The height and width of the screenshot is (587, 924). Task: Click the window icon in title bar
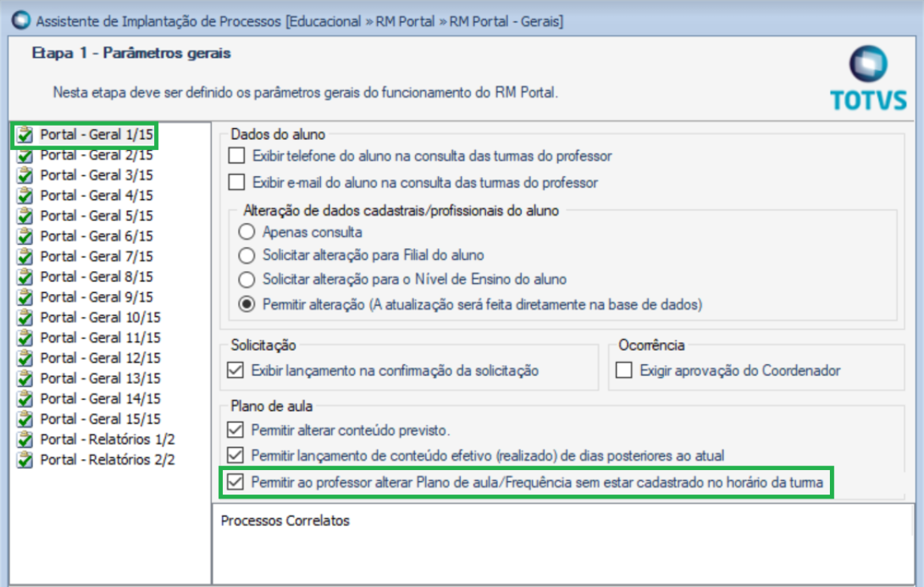click(x=21, y=20)
